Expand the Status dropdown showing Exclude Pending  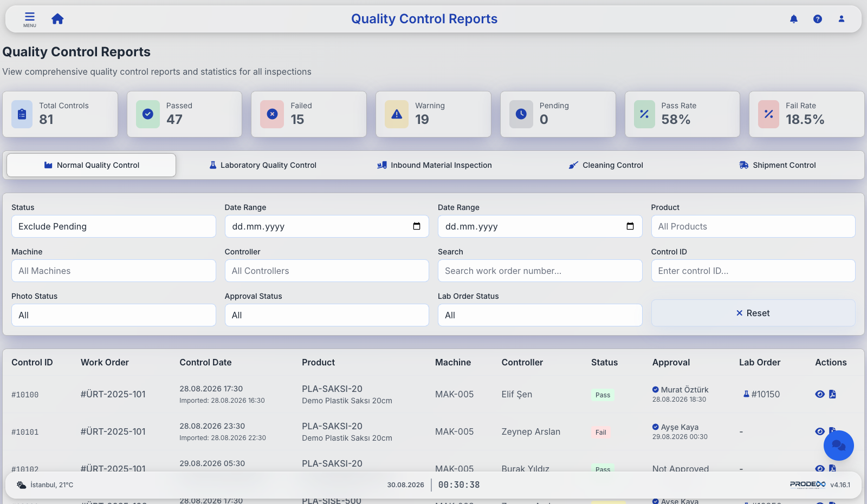[114, 226]
